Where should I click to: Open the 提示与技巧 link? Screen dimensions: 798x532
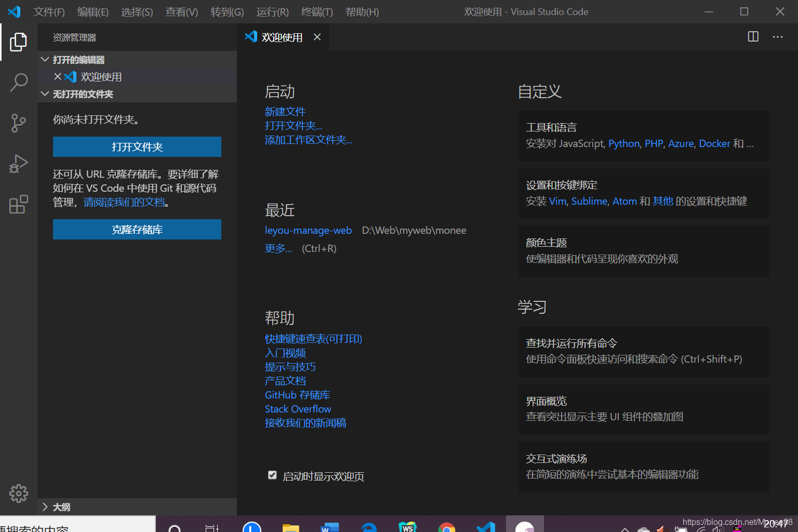coord(290,367)
